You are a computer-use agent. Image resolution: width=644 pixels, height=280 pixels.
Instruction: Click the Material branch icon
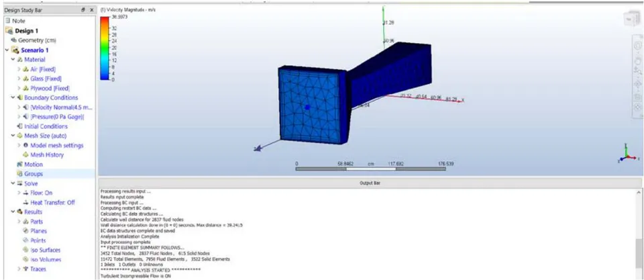pos(19,60)
